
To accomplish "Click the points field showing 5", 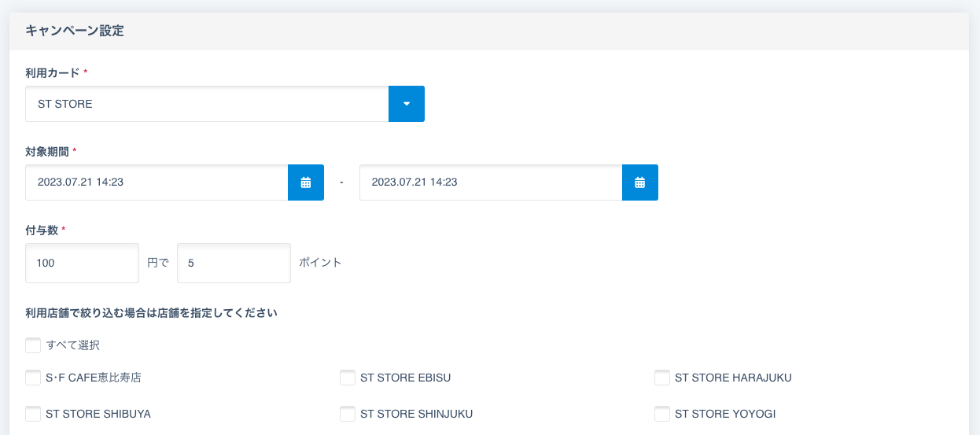I will point(234,263).
